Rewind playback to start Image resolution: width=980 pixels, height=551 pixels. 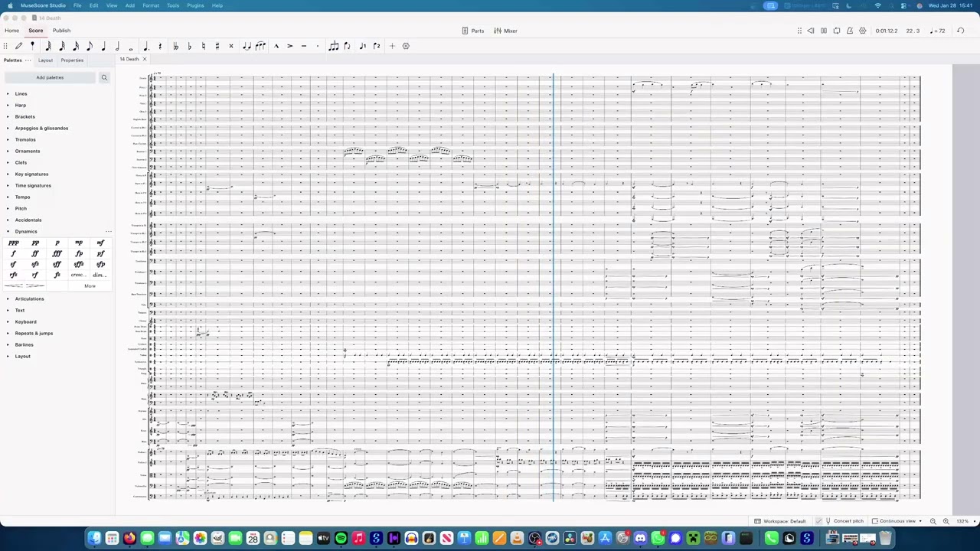click(x=811, y=31)
